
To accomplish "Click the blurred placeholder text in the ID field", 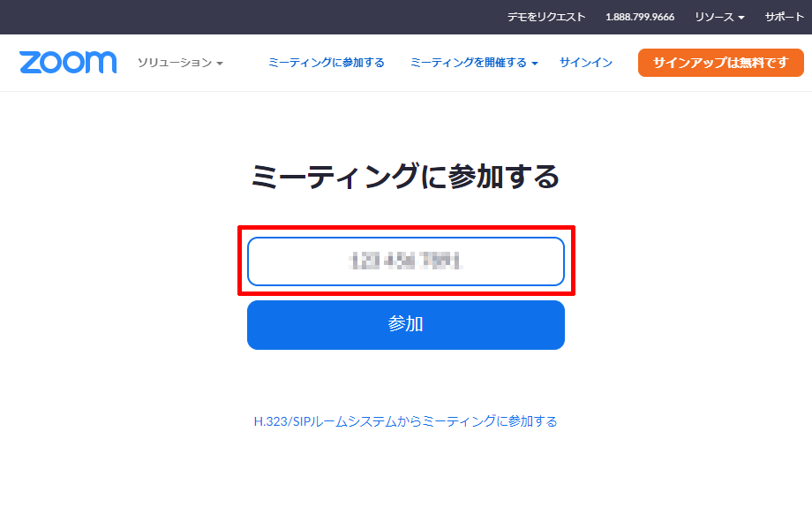I will tap(405, 261).
